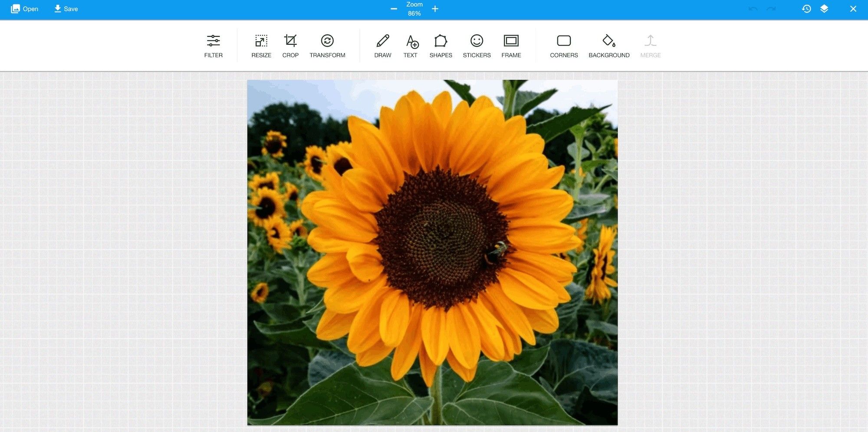Open the Stickers panel
The height and width of the screenshot is (432, 868).
pos(477,46)
